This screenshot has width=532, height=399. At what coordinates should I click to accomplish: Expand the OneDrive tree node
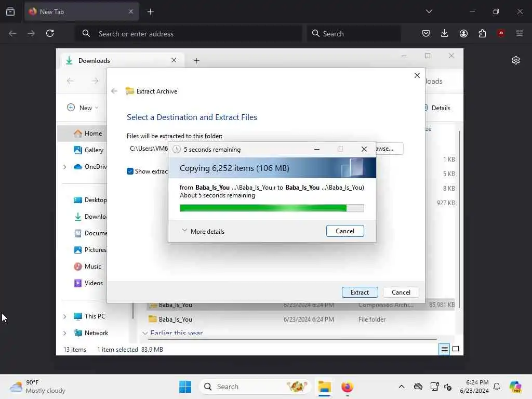pos(64,167)
